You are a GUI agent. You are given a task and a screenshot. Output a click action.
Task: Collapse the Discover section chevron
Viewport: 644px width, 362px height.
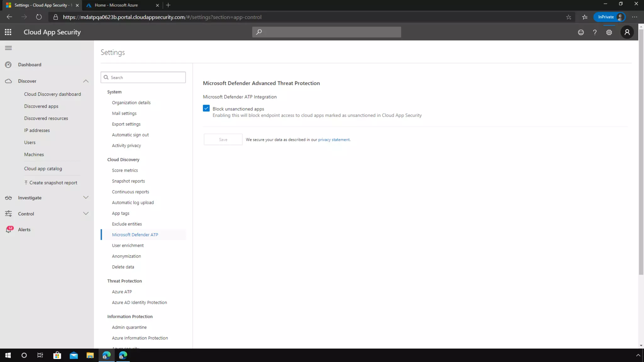(x=86, y=81)
